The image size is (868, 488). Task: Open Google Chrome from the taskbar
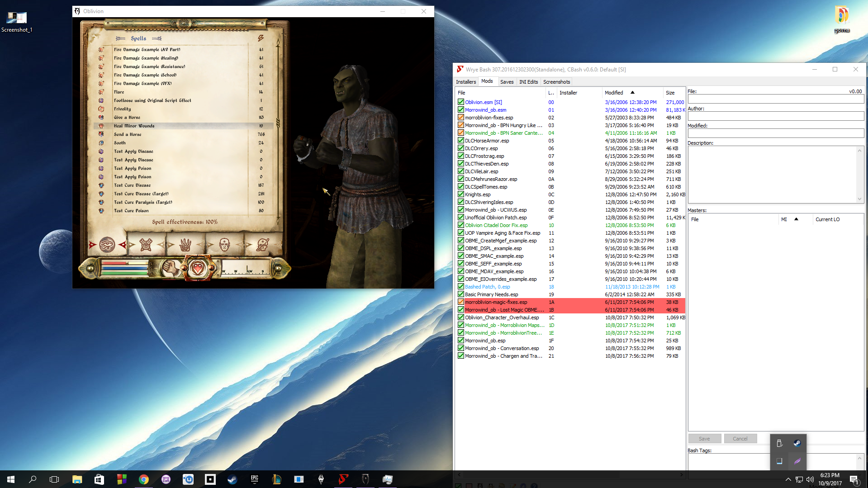pos(144,479)
